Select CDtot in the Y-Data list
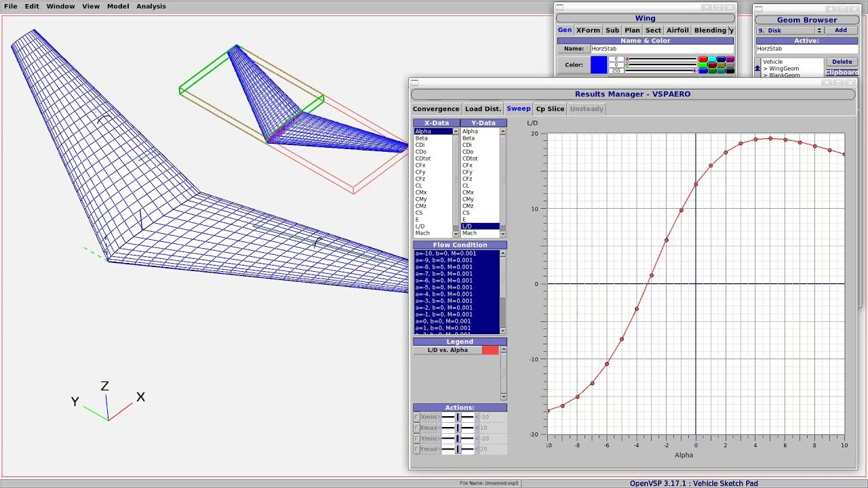Viewport: 868px width, 488px height. pos(480,159)
